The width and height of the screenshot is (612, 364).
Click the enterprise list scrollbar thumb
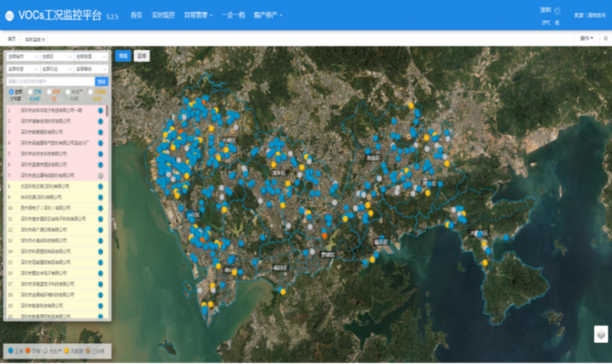coord(107,111)
